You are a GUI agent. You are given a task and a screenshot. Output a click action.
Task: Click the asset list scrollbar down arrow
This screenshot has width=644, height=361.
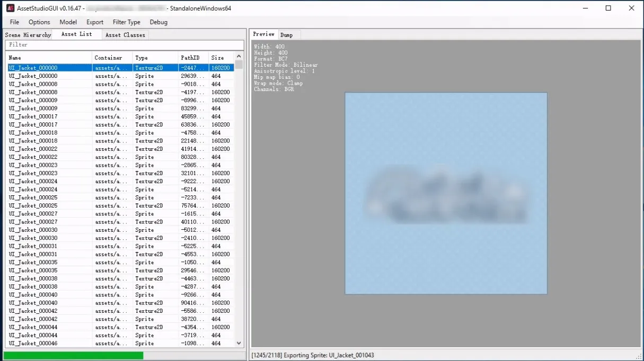[x=239, y=344]
